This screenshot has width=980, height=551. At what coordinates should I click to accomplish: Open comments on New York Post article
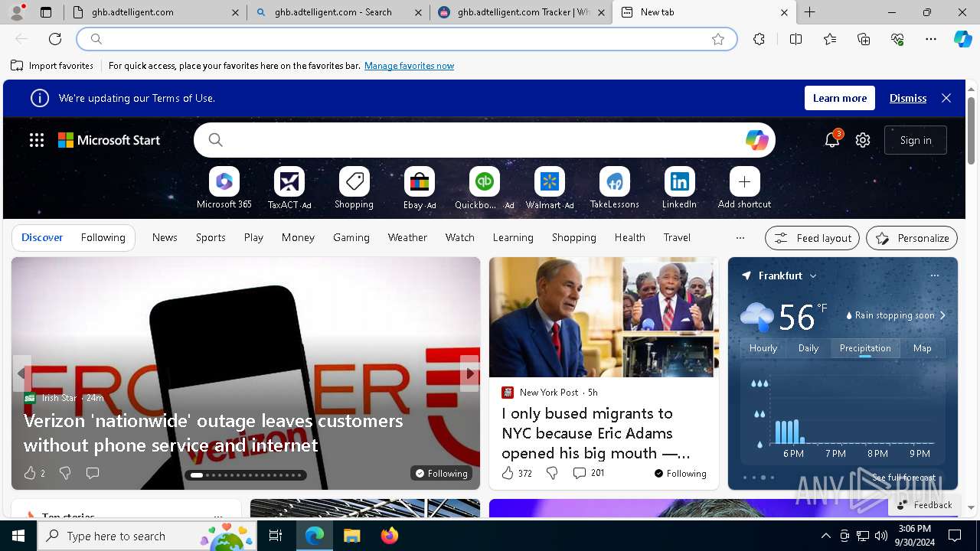click(588, 474)
